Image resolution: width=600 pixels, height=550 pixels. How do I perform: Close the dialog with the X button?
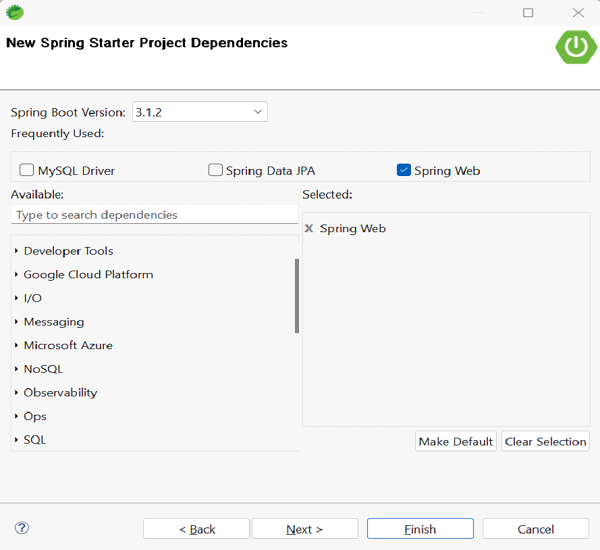pyautogui.click(x=579, y=13)
